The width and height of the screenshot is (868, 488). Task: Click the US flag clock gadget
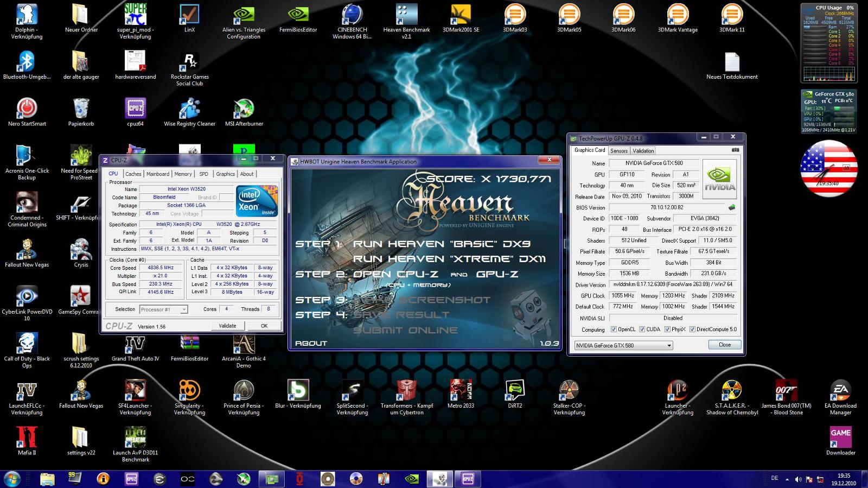829,168
